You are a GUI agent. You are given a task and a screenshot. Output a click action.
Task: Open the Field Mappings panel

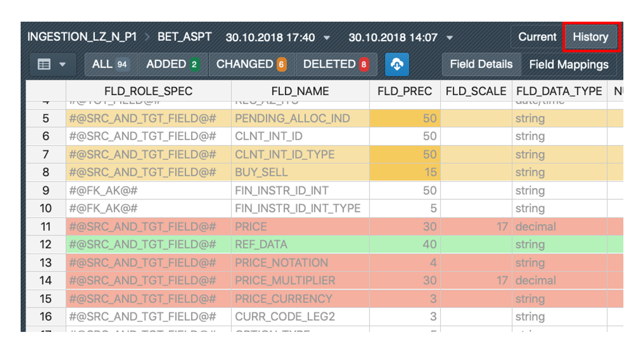569,64
